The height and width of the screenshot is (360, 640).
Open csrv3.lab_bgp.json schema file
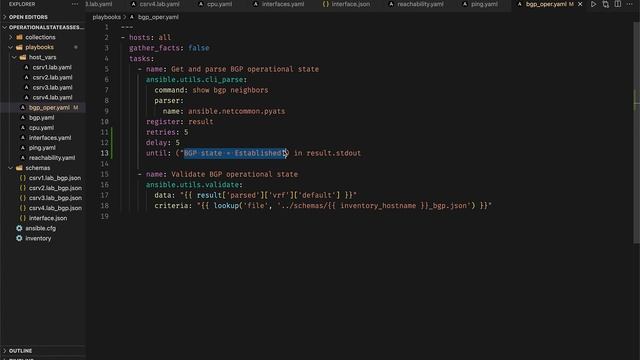point(55,198)
